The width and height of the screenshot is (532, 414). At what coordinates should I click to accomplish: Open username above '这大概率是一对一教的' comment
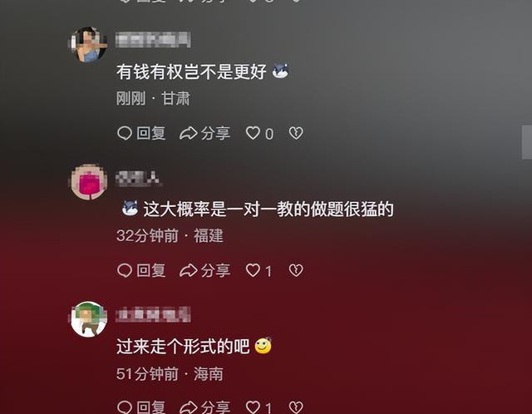pyautogui.click(x=138, y=179)
